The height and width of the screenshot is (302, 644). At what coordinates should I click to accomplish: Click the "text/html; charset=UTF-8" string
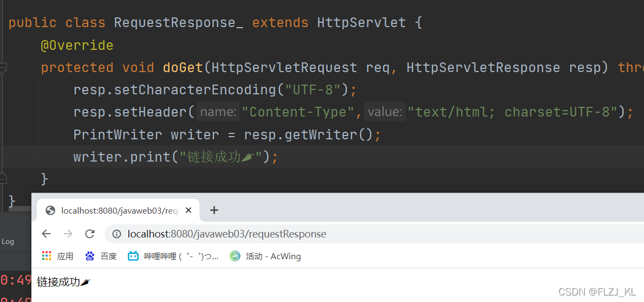[513, 112]
